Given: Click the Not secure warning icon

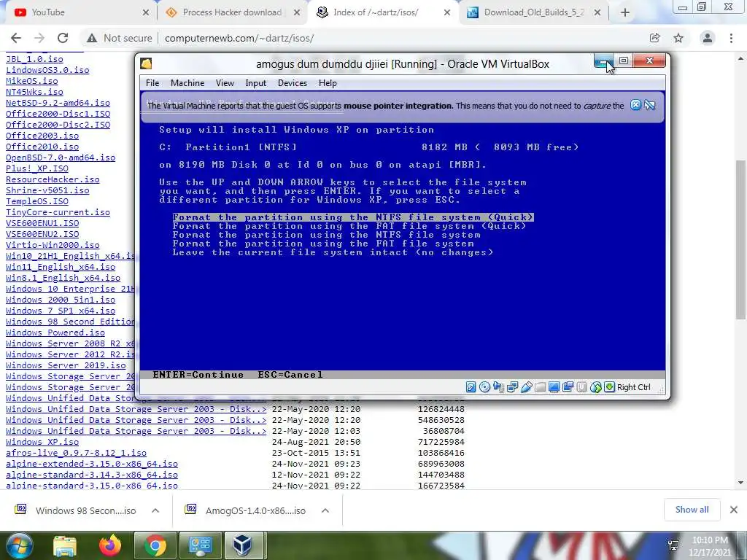Looking at the screenshot, I should tap(92, 38).
